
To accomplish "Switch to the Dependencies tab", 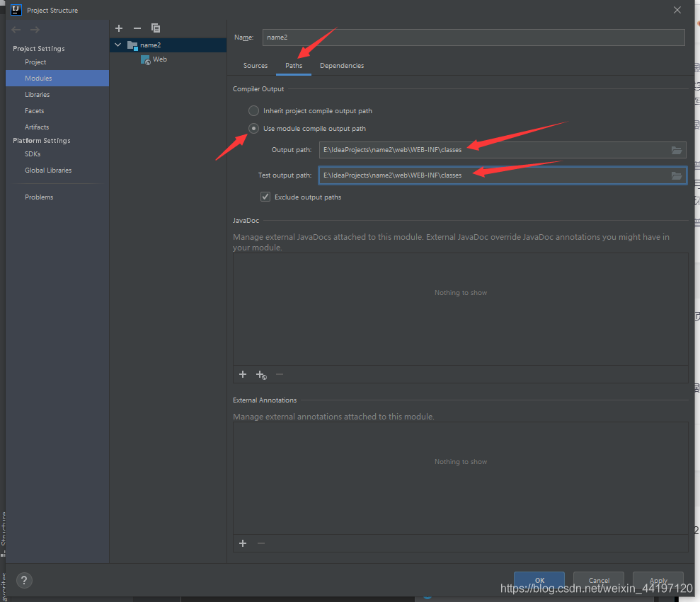I will pyautogui.click(x=342, y=66).
